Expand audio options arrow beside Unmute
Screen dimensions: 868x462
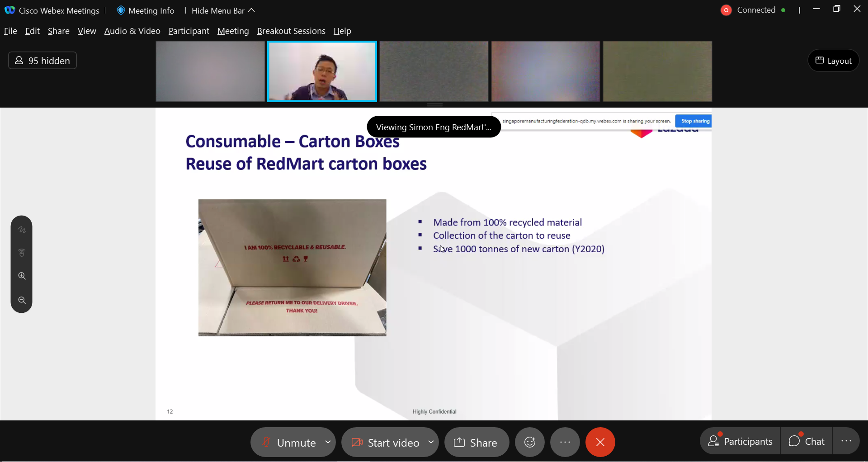328,442
